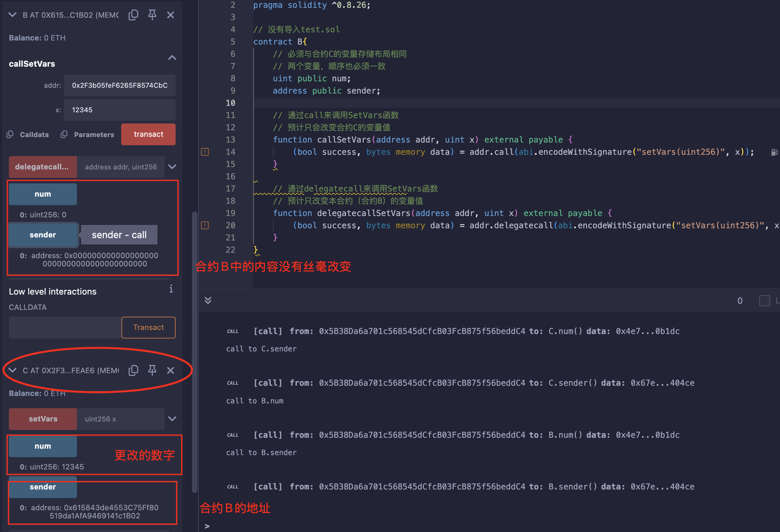Collapse contract B instance chevron
Viewport: 780px width, 532px height.
13,15
